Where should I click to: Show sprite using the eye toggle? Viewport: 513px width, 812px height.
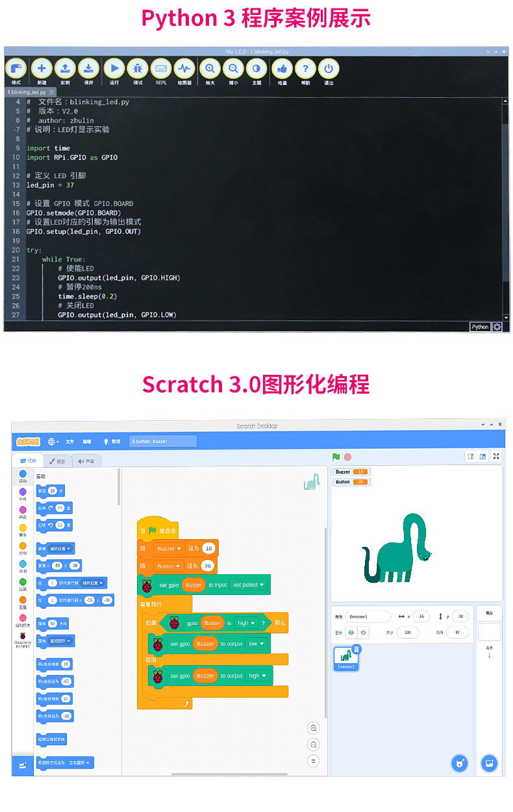pyautogui.click(x=351, y=631)
